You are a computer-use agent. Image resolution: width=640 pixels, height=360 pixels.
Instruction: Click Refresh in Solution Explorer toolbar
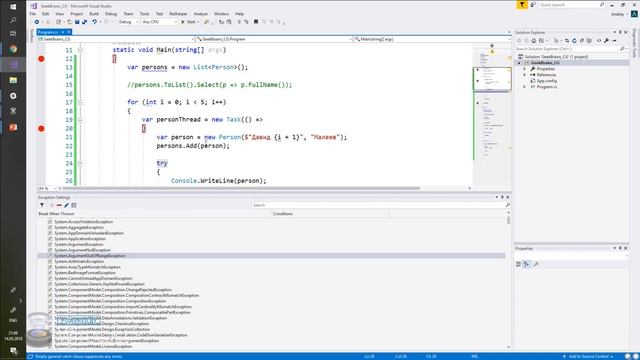[x=574, y=41]
